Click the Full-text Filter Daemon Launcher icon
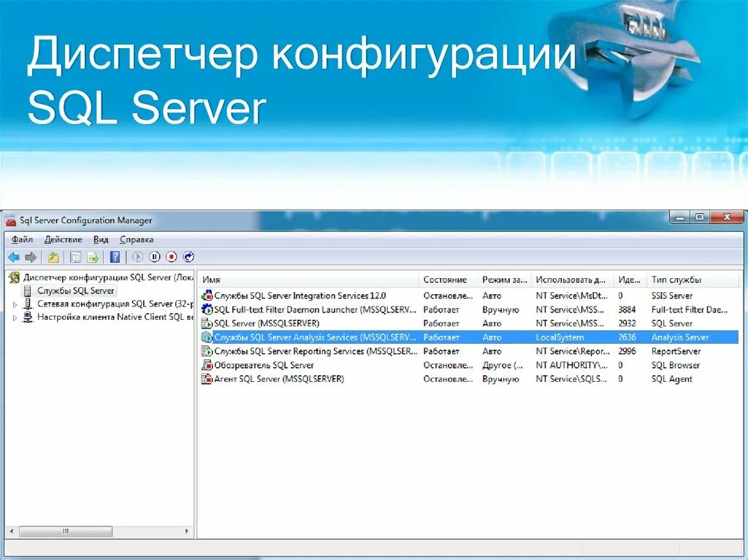Screen dimensions: 748x560 207,310
